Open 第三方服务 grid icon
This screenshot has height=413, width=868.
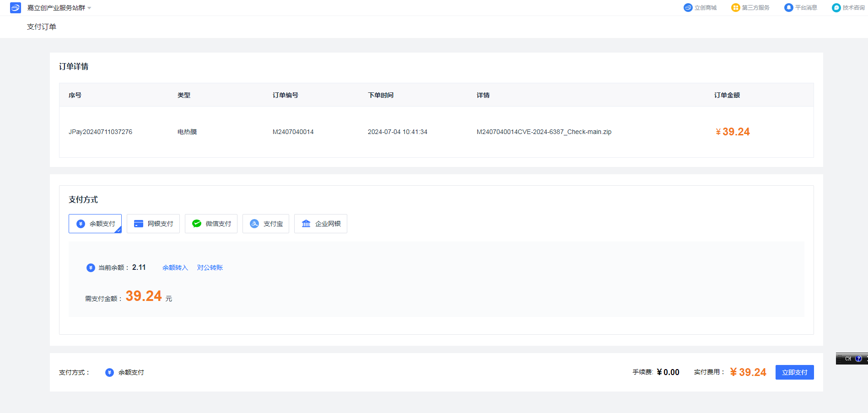(x=735, y=8)
